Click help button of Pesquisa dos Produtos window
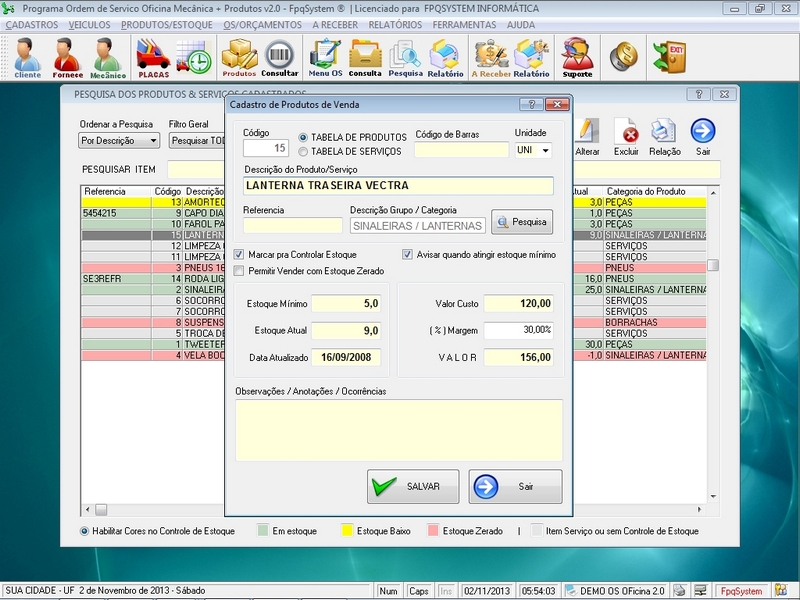800x600 pixels. [698, 94]
